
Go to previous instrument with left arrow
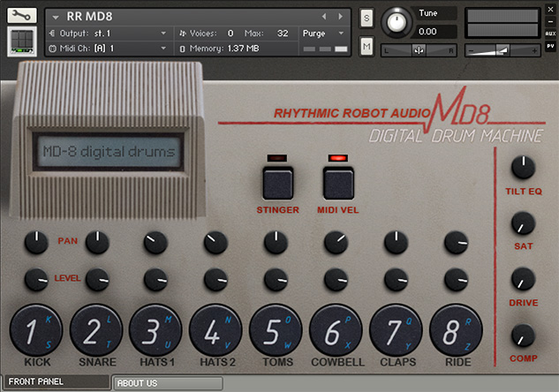coord(324,17)
